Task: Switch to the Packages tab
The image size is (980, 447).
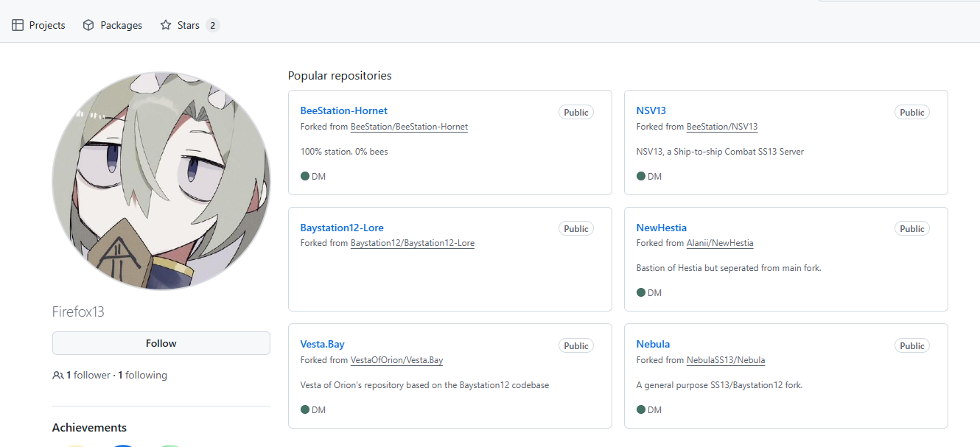Action: click(121, 25)
